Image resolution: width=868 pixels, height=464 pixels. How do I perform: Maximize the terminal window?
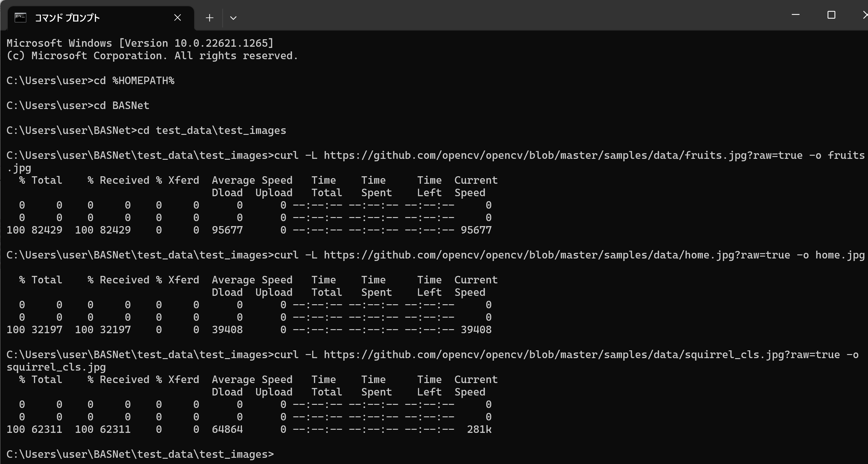coord(831,15)
